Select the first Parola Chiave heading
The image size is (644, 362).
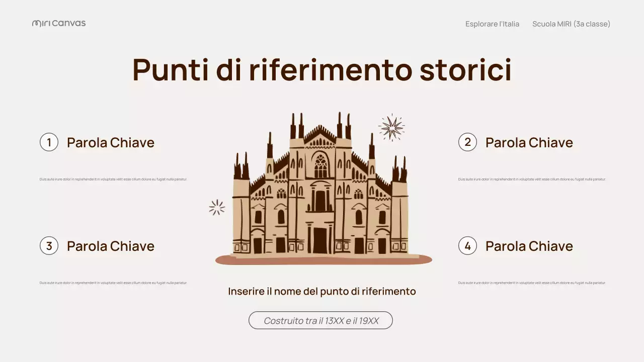tap(110, 142)
